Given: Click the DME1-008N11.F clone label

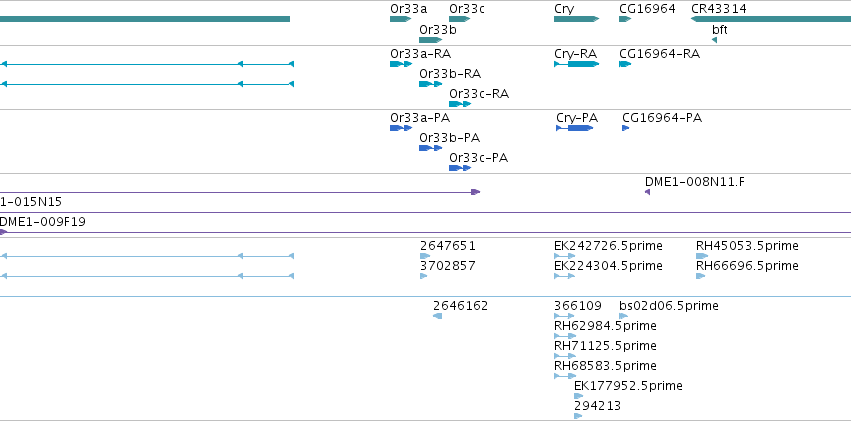Looking at the screenshot, I should [x=695, y=182].
